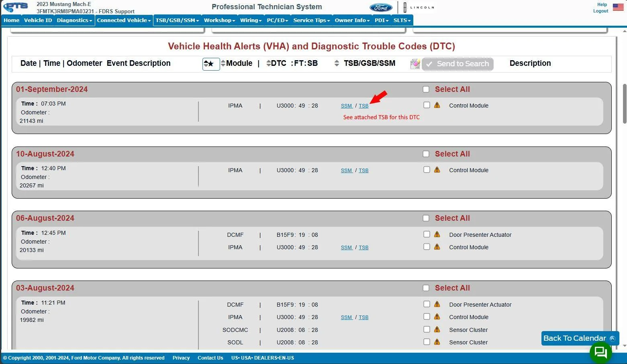Image resolution: width=627 pixels, height=364 pixels.
Task: Go to the Home tab
Action: [x=12, y=20]
